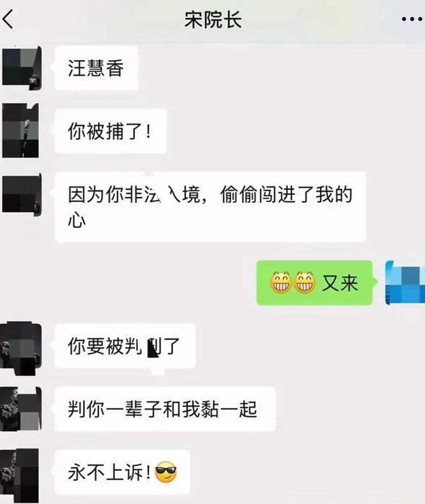Image resolution: width=425 pixels, height=504 pixels.
Task: Select the 你要被判刑了 message bubble
Action: 125,346
